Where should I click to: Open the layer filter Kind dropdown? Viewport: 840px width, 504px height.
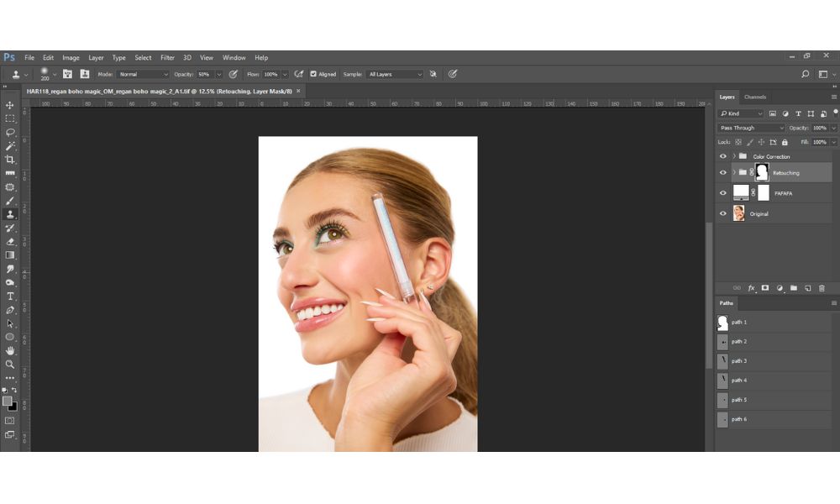[x=741, y=113]
